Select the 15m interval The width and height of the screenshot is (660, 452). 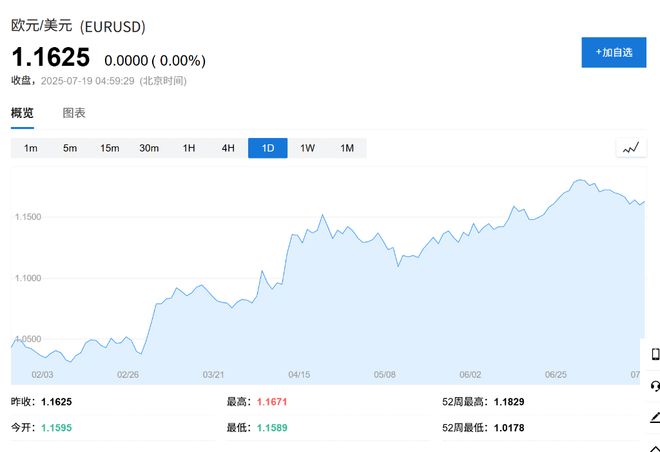[109, 148]
